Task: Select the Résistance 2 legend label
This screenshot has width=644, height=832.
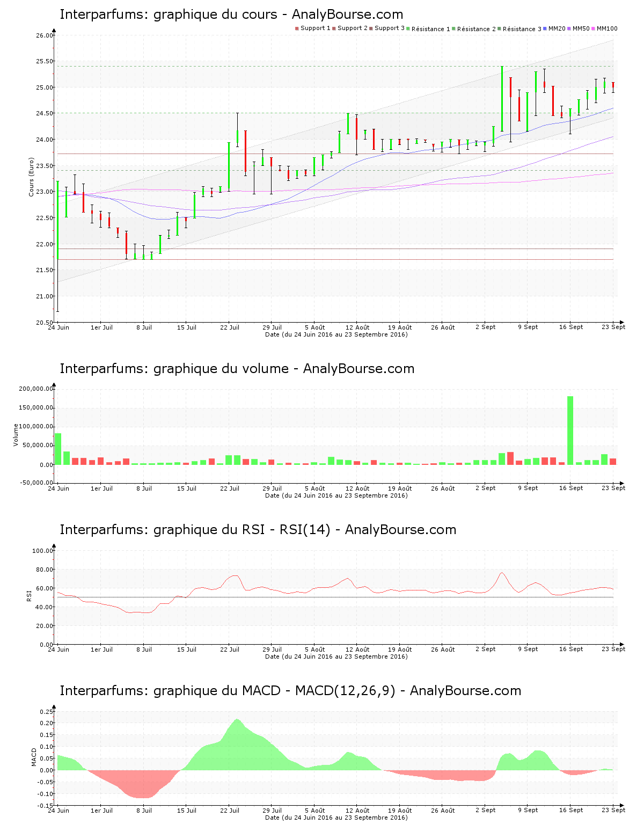Action: [x=477, y=29]
